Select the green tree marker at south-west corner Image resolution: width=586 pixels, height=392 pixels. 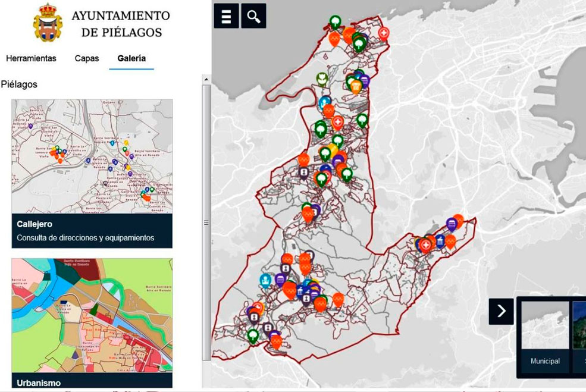click(253, 335)
